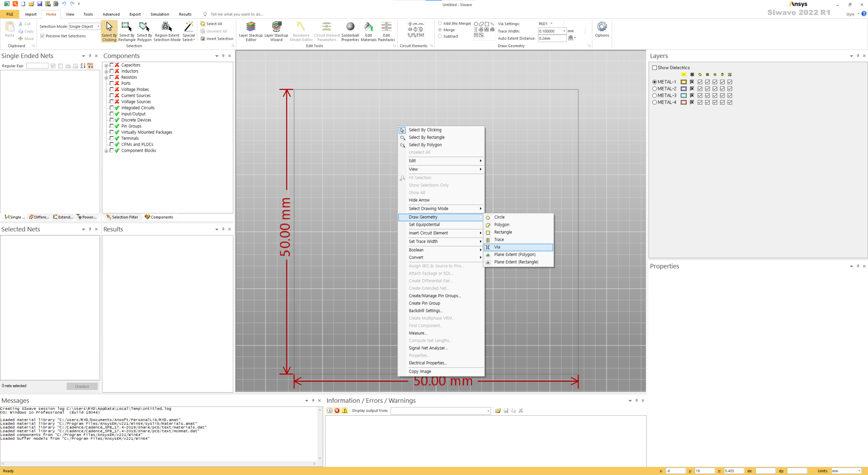The height and width of the screenshot is (475, 868).
Task: Click the Unselect nets button
Action: point(82,386)
